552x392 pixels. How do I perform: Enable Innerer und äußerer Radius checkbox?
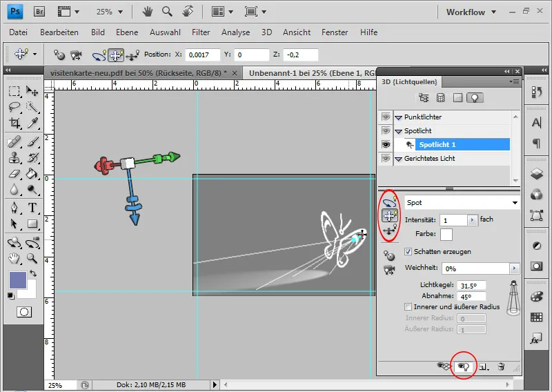[408, 306]
